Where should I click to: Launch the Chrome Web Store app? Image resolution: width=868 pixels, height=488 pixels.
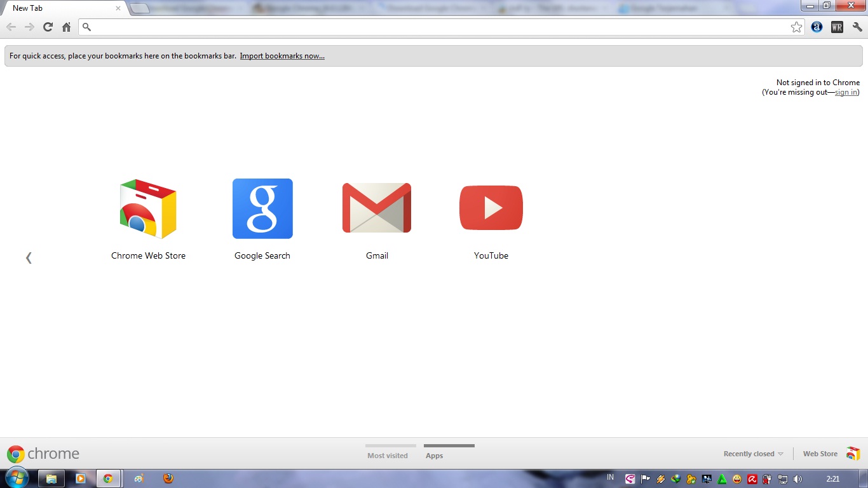[x=148, y=219]
